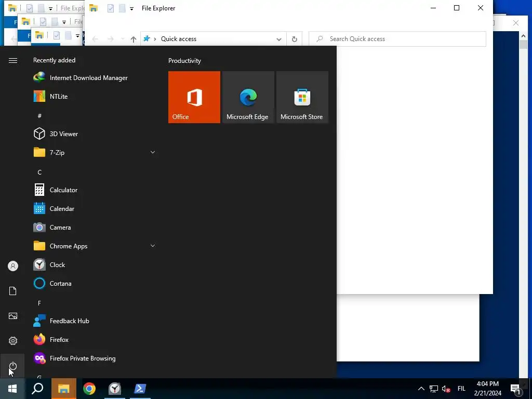This screenshot has height=399, width=532.
Task: Switch to File Explorer on taskbar
Action: pos(64,389)
